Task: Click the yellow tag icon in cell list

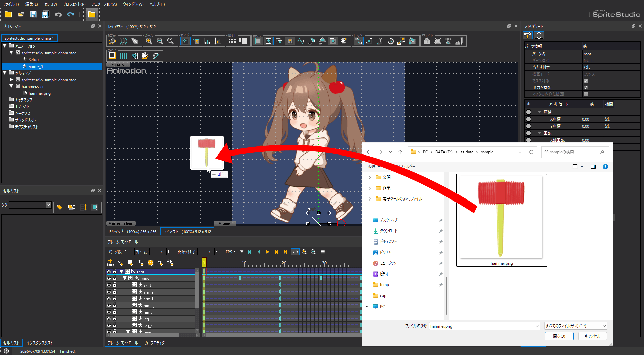Action: point(60,207)
